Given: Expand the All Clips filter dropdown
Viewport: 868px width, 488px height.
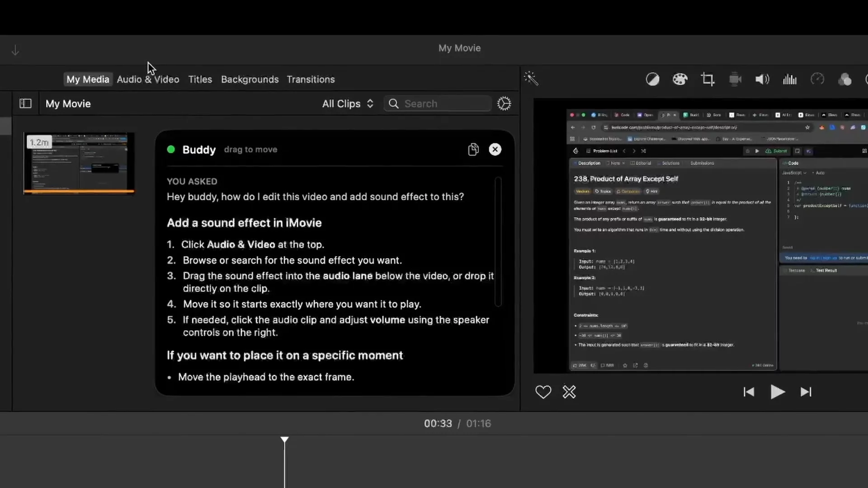Looking at the screenshot, I should coord(348,104).
